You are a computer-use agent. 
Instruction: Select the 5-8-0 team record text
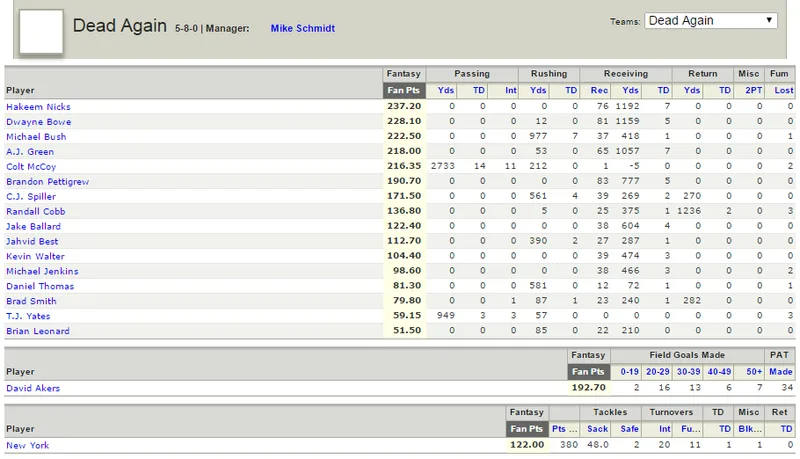pyautogui.click(x=186, y=29)
